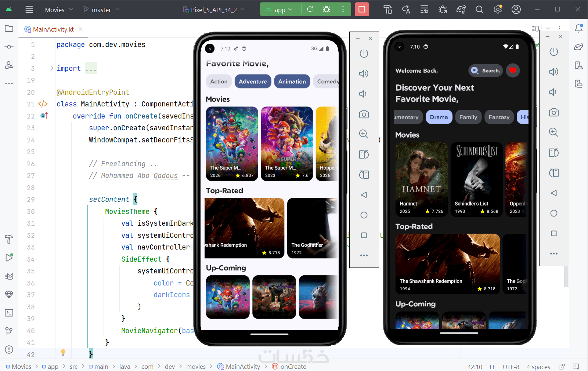Take a screenshot on the light emulator
Image resolution: width=588 pixels, height=371 pixels.
coord(364,114)
